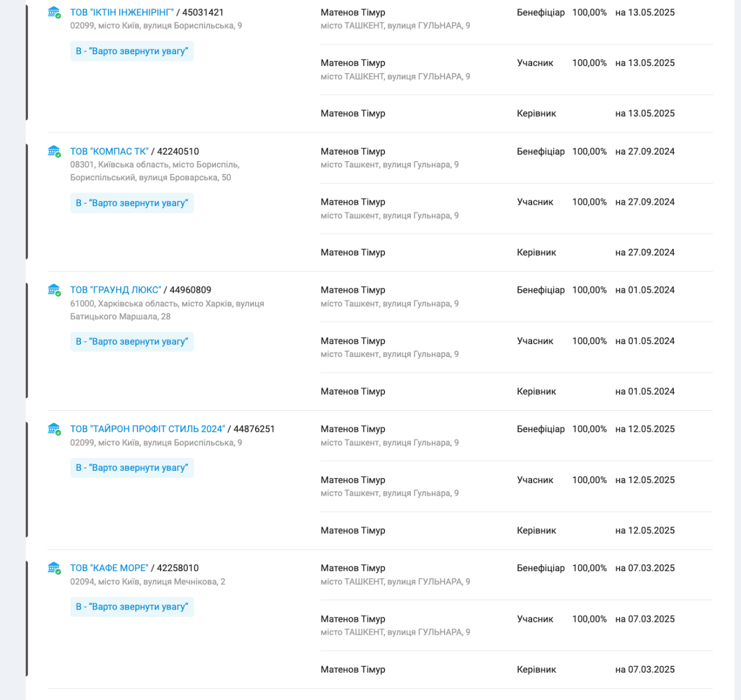741x700 pixels.
Task: Open the ТОВ "КОМПАС ТК" company page
Action: (109, 151)
